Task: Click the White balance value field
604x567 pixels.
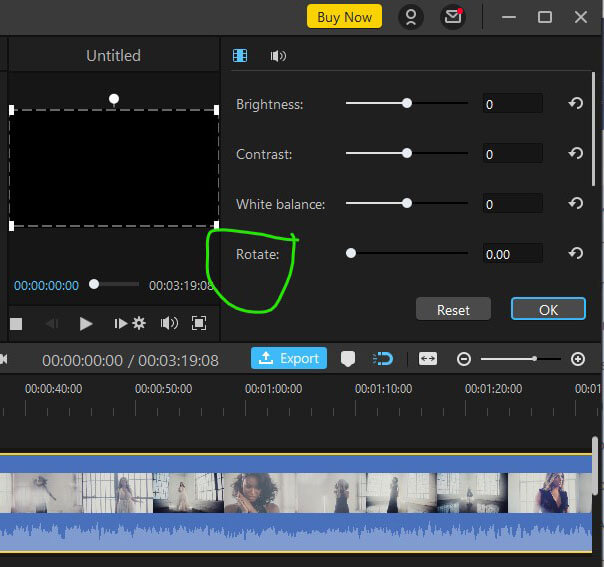Action: tap(513, 204)
